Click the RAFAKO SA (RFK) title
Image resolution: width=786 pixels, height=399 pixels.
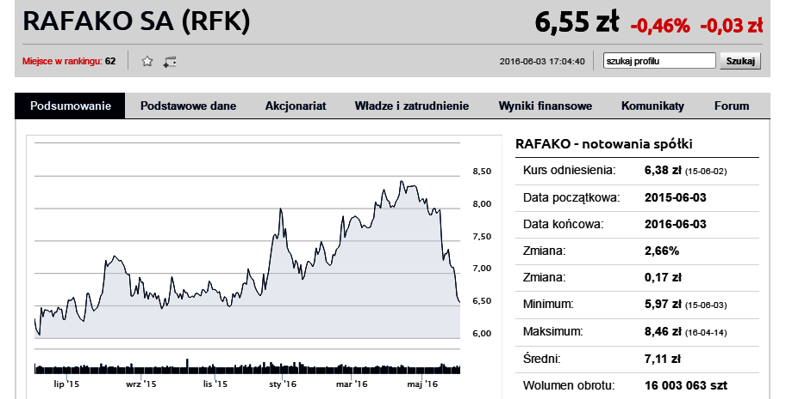click(136, 22)
